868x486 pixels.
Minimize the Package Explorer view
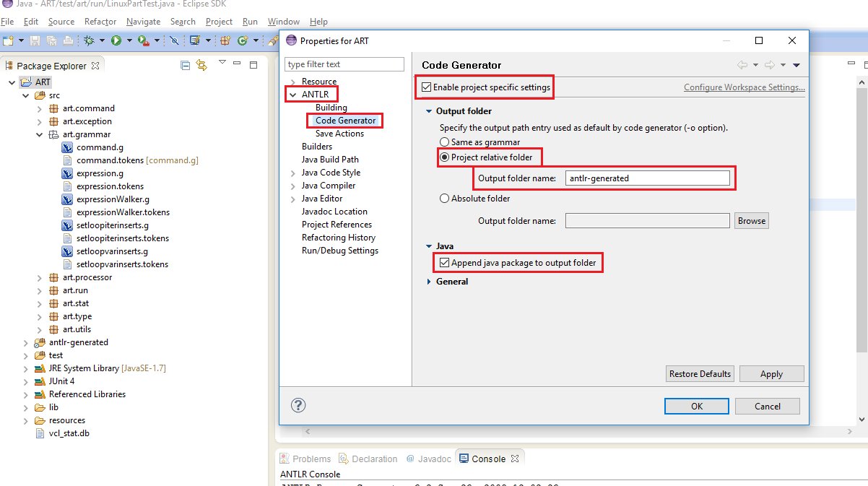pos(237,63)
